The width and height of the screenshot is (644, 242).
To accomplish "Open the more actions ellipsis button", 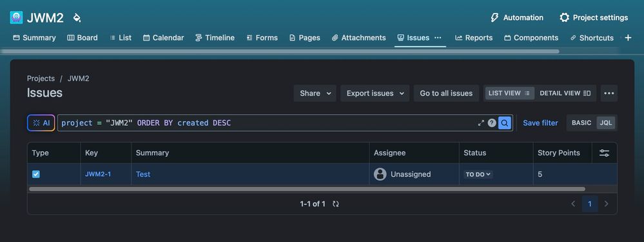I will [609, 94].
